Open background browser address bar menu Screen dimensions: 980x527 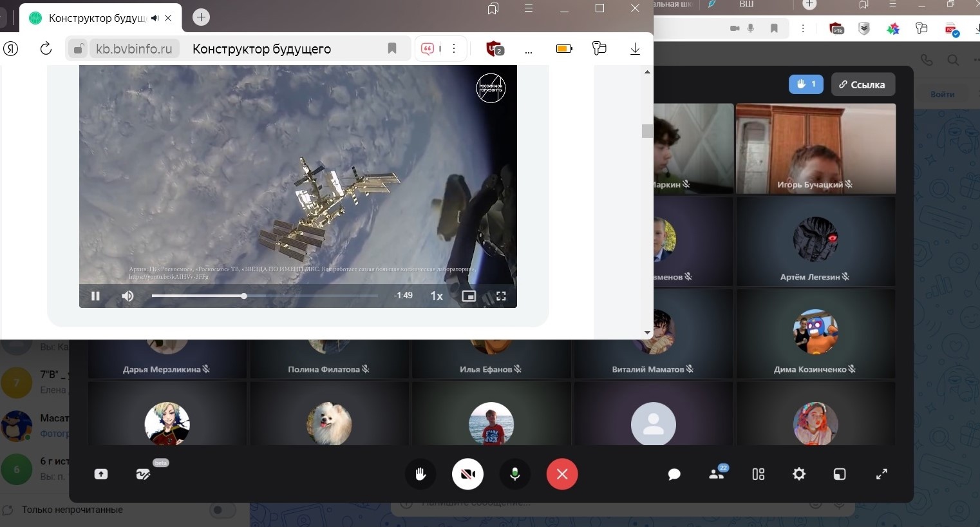[x=802, y=28]
